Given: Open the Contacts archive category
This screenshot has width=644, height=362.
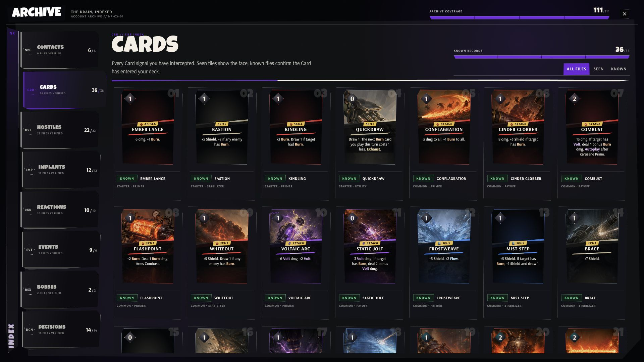Looking at the screenshot, I should pyautogui.click(x=60, y=50).
